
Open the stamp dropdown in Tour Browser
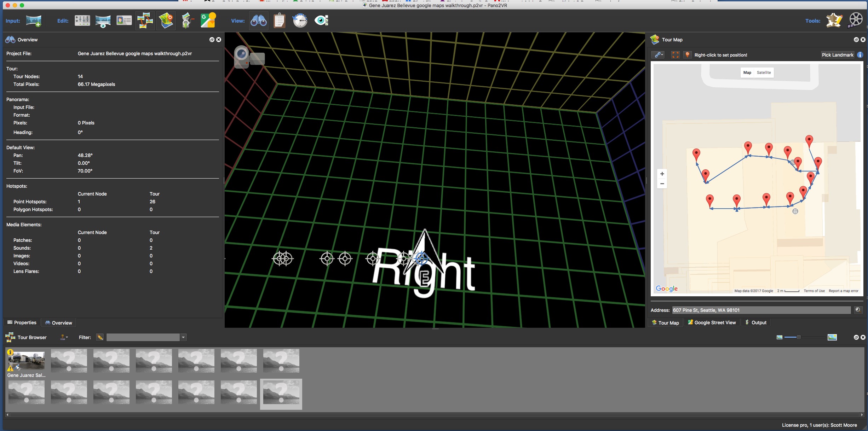[x=64, y=337]
